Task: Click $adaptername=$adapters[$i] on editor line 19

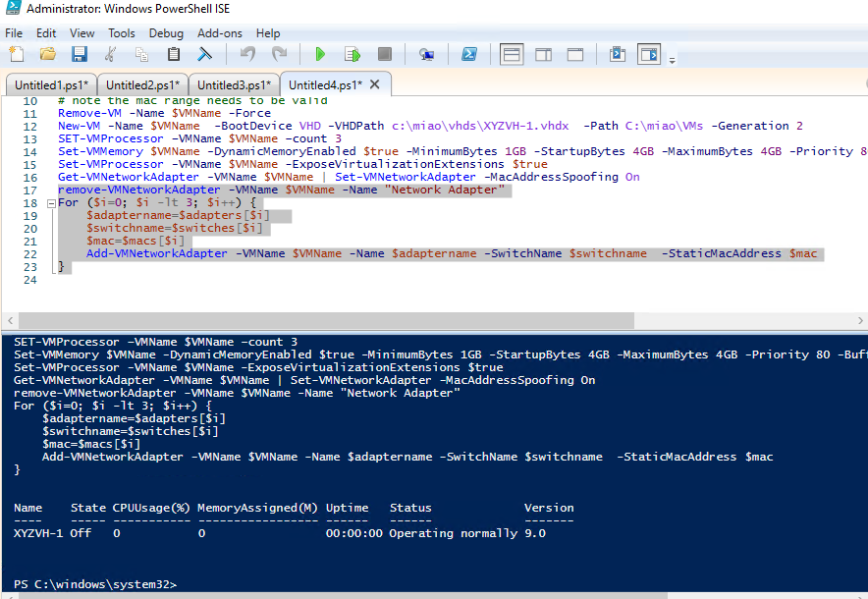Action: coord(179,215)
